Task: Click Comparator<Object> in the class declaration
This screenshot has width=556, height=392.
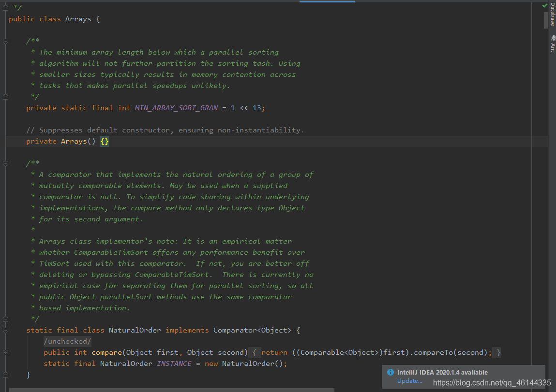Action: click(x=253, y=330)
